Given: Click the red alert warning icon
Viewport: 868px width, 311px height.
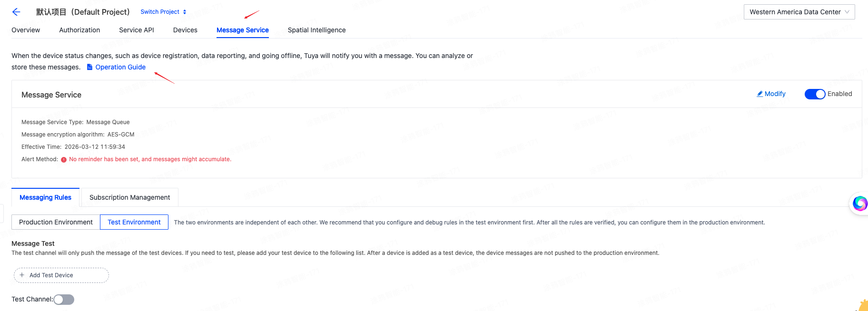Looking at the screenshot, I should (64, 160).
